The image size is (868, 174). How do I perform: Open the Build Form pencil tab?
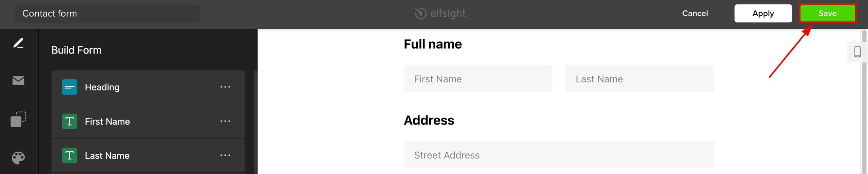pos(18,43)
